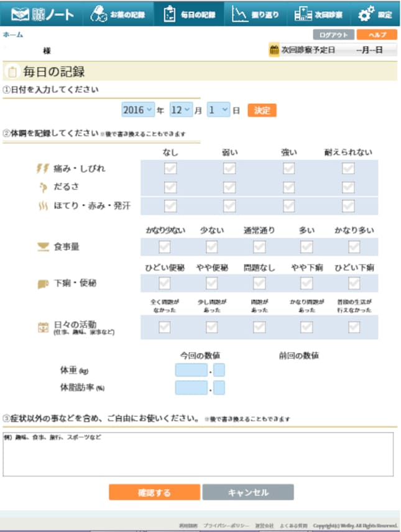Screen dimensions: 401x532
Task: Open the よくある質問 footer link
Action: (293, 526)
